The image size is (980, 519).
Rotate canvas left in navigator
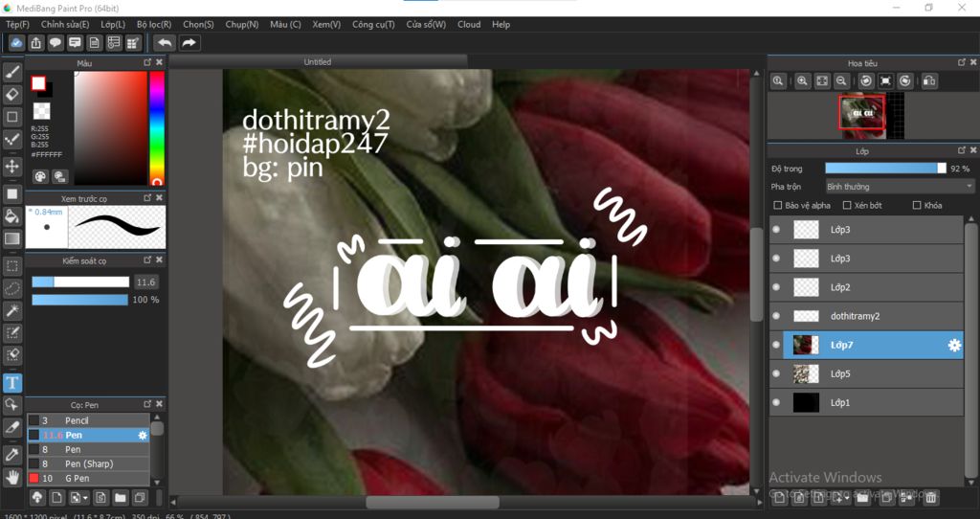click(865, 81)
